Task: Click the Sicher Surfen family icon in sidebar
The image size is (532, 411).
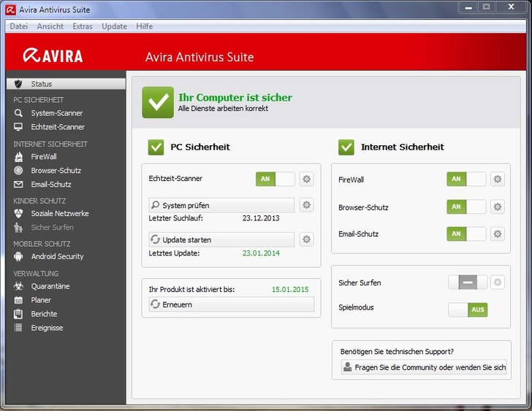Action: pyautogui.click(x=18, y=227)
